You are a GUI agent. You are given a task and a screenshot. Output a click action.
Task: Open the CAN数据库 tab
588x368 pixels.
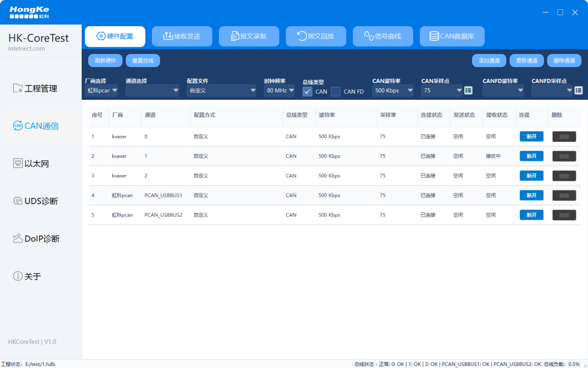click(452, 37)
